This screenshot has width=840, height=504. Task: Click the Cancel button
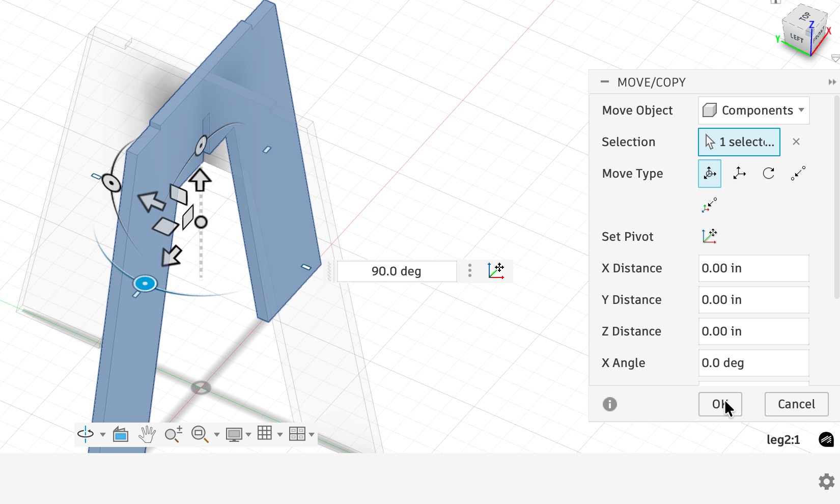796,404
